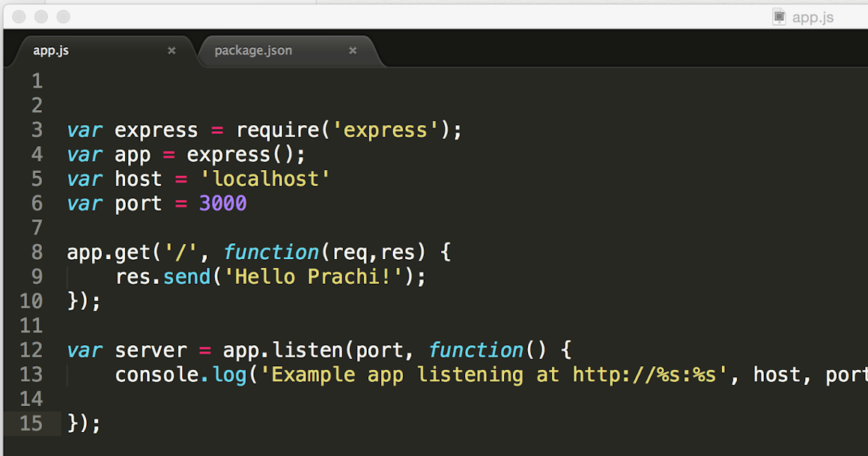Click the third window zoom button
868x456 pixels.
pyautogui.click(x=63, y=16)
